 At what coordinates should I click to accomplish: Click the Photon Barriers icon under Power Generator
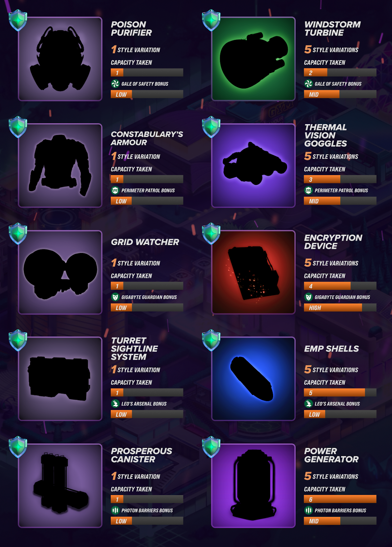308,510
